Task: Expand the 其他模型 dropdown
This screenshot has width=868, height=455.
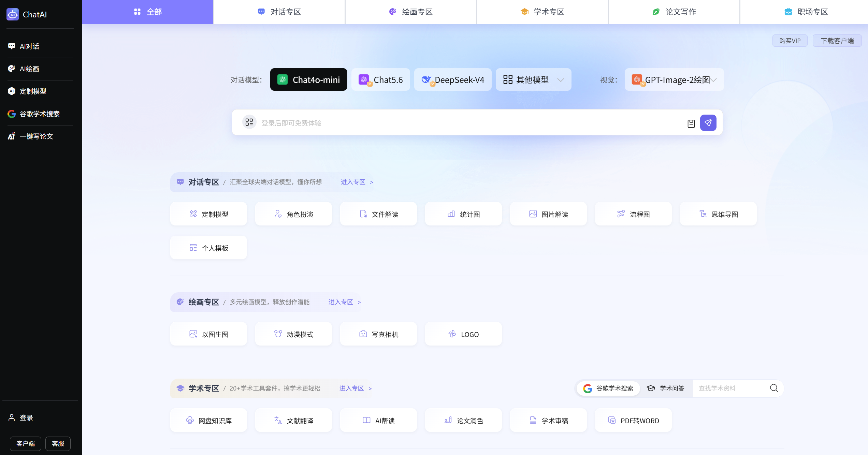Action: coord(533,79)
